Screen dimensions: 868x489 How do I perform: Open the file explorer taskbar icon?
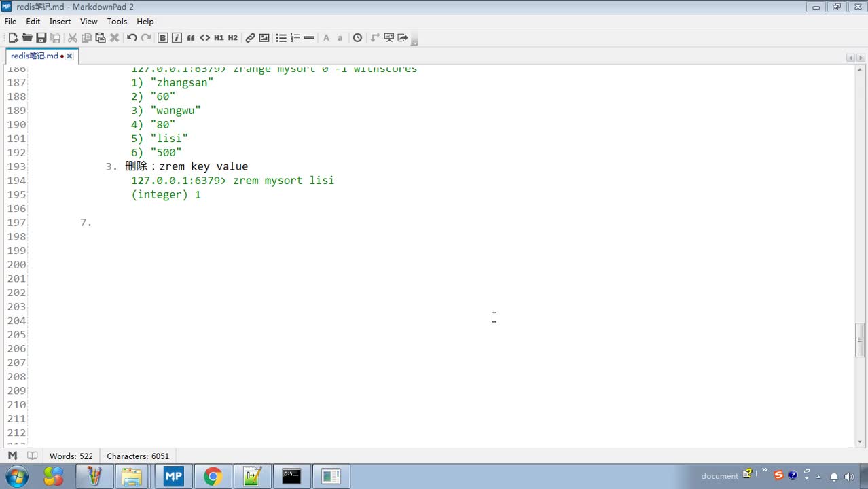coord(133,477)
